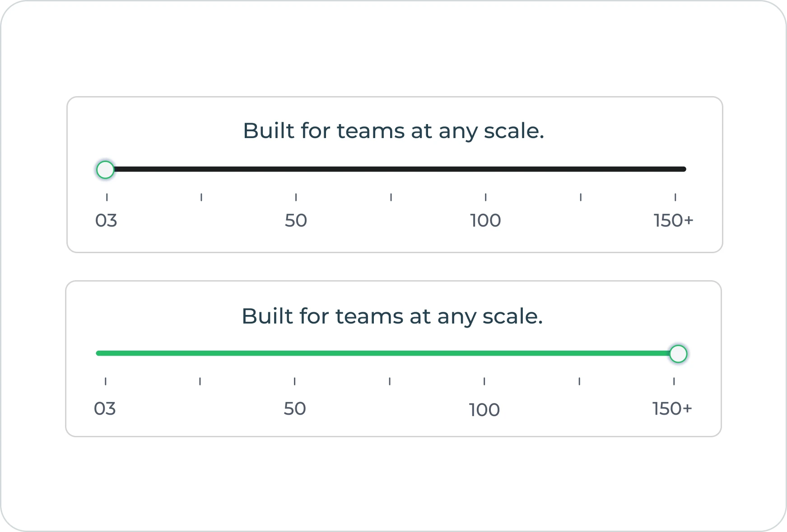This screenshot has height=532, width=787.
Task: Select the 'Built for teams' heading in bottom card
Action: tap(394, 316)
